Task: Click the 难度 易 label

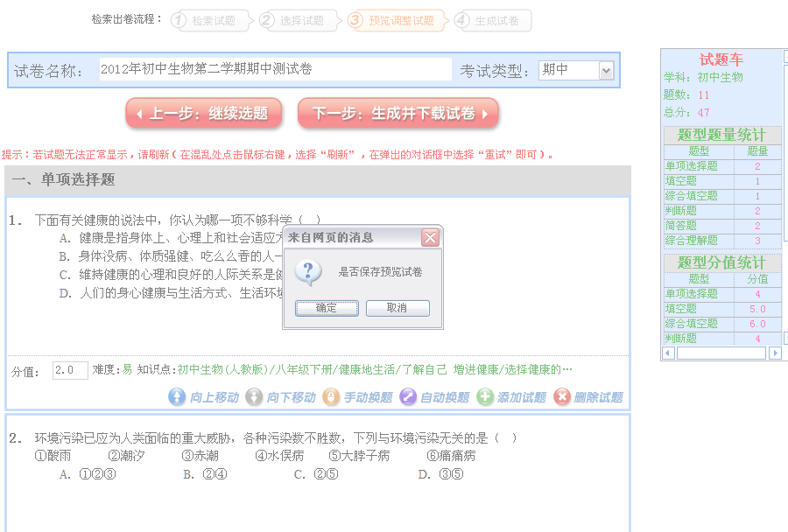Action: 112,370
